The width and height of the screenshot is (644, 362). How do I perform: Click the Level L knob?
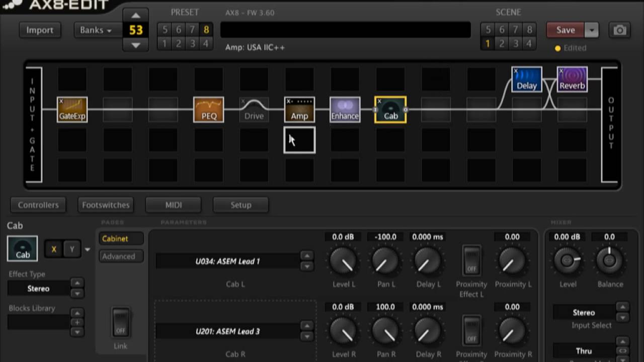(344, 261)
